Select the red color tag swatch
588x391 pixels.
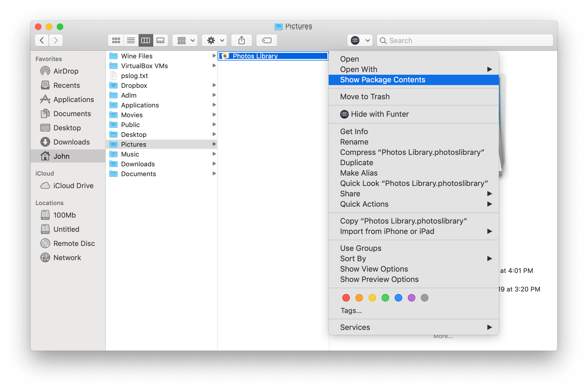click(x=346, y=297)
